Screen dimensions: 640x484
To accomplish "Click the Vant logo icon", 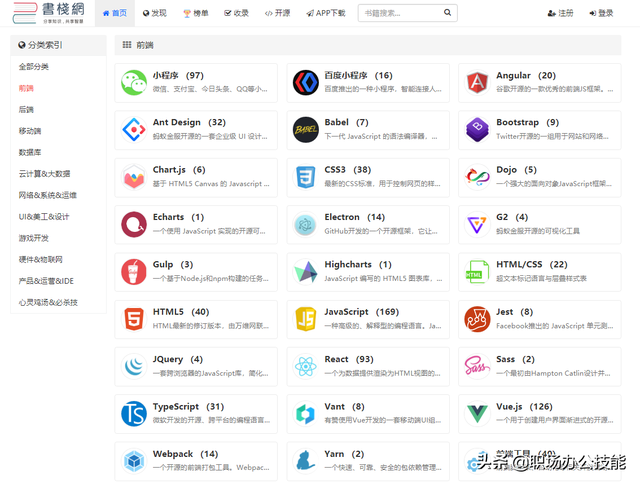I will pyautogui.click(x=306, y=414).
